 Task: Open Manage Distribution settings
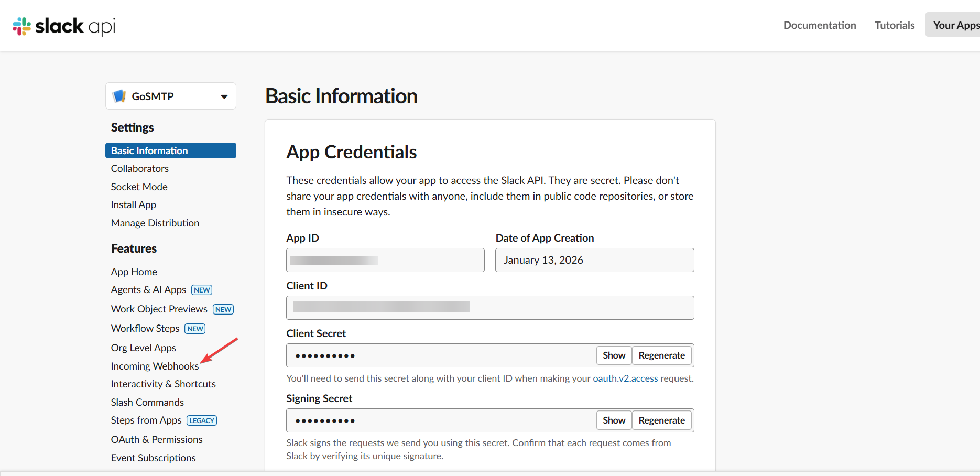click(155, 223)
